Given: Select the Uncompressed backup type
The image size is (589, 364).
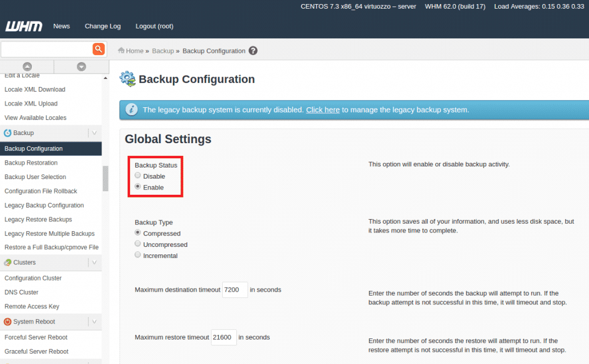Looking at the screenshot, I should [x=138, y=244].
